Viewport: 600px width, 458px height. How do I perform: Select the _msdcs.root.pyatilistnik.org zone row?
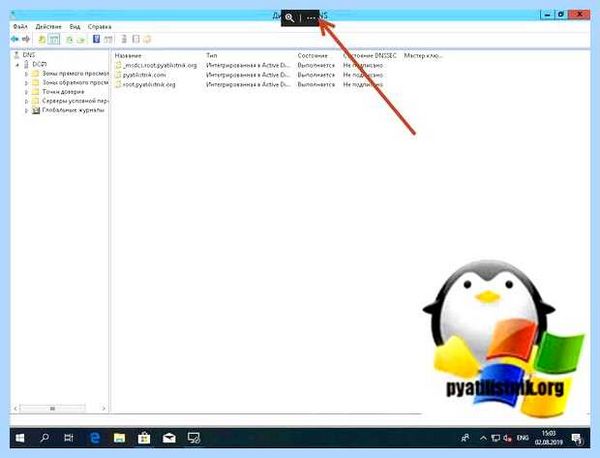(x=156, y=65)
